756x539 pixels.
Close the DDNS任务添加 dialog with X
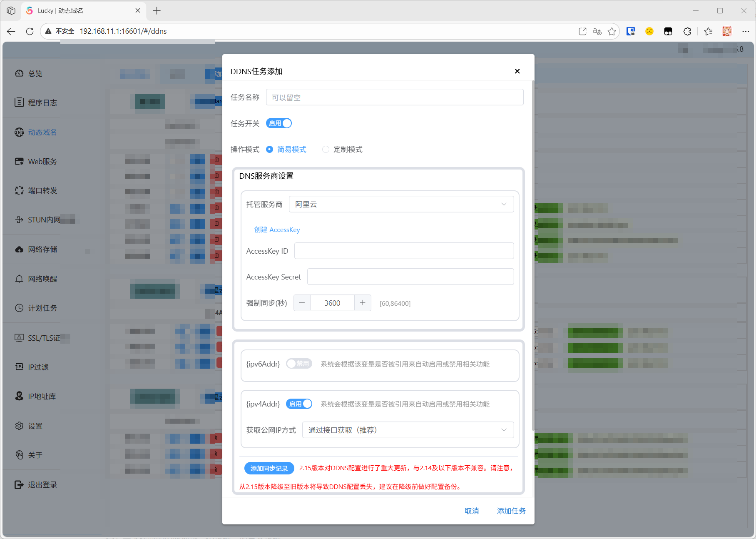tap(517, 71)
